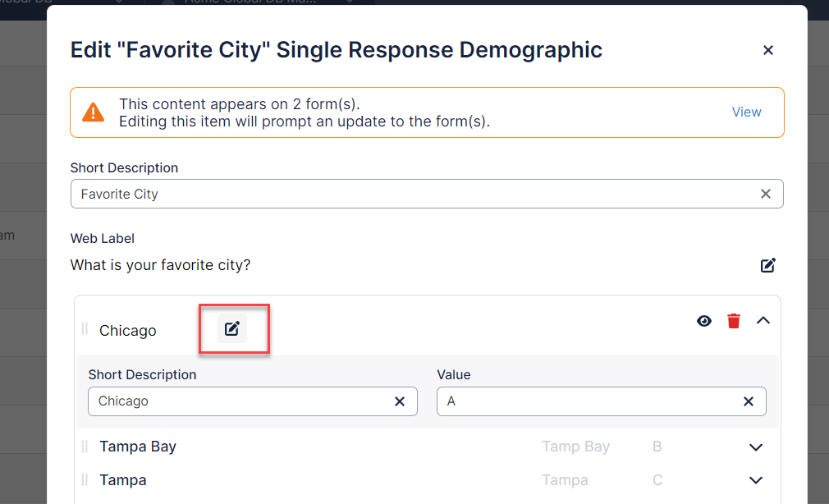
Task: Collapse the Chicago response section
Action: coord(763,321)
